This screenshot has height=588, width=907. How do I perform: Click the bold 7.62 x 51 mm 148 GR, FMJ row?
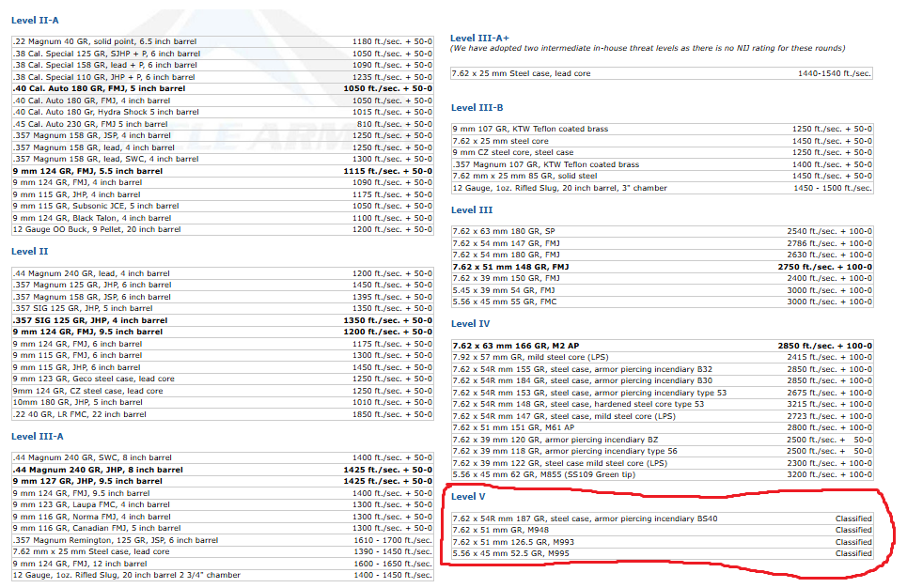pyautogui.click(x=663, y=267)
